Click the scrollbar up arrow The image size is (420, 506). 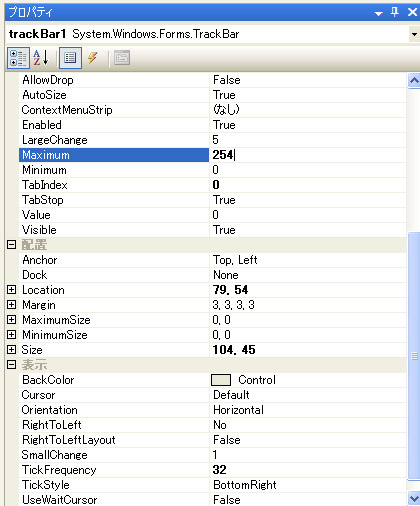pos(414,80)
